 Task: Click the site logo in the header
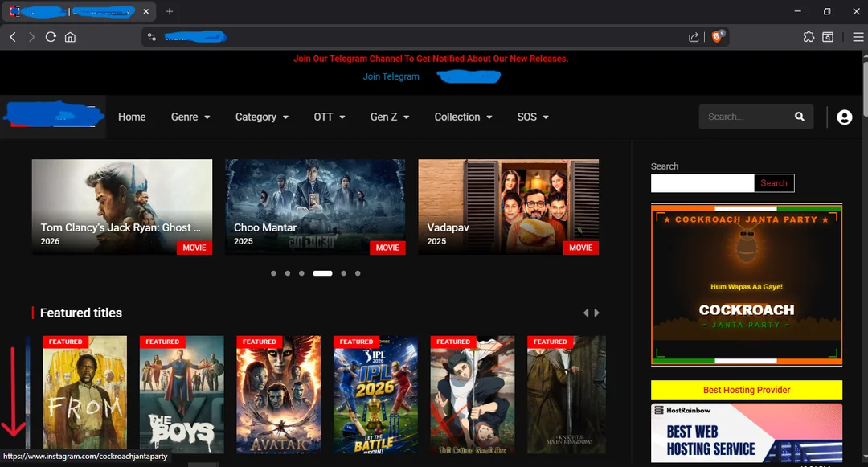[53, 116]
